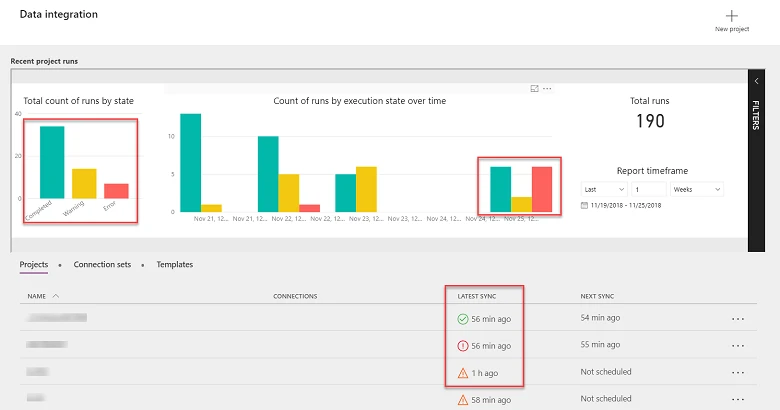Screen dimensions: 780x410
Task: Click the red error status icon
Action: click(x=462, y=346)
